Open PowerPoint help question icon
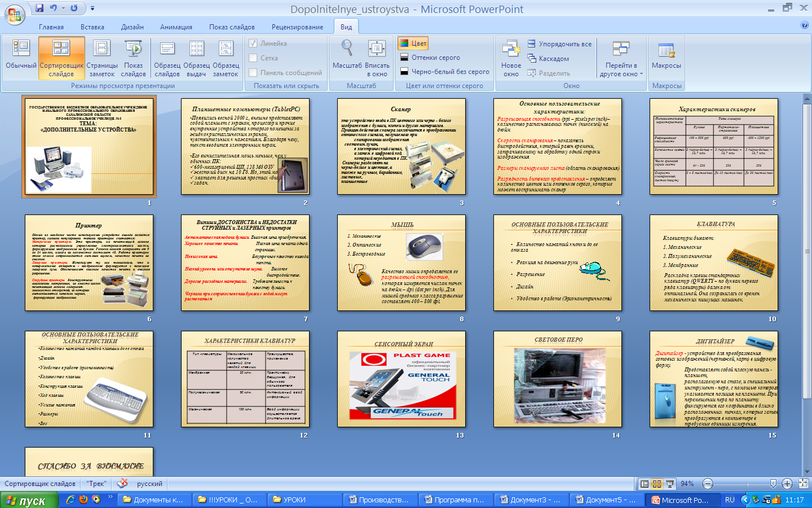This screenshot has width=812, height=508. pyautogui.click(x=805, y=25)
